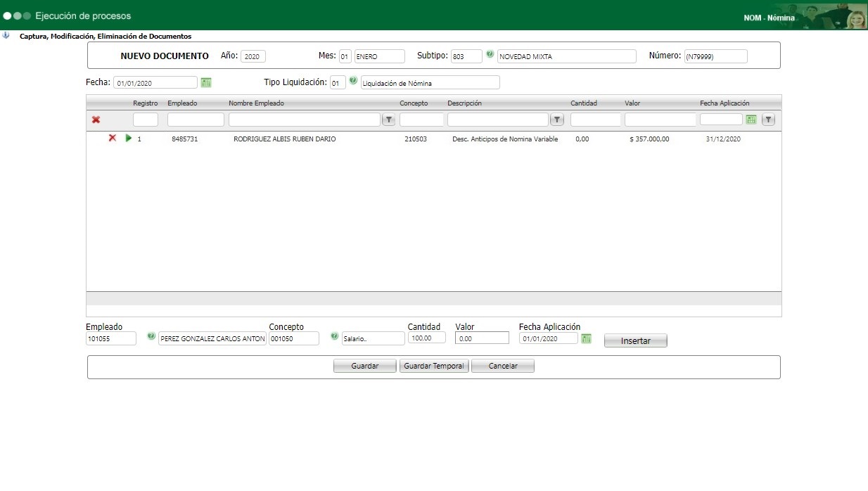Click the Guardar button
The image size is (868, 491).
point(364,366)
